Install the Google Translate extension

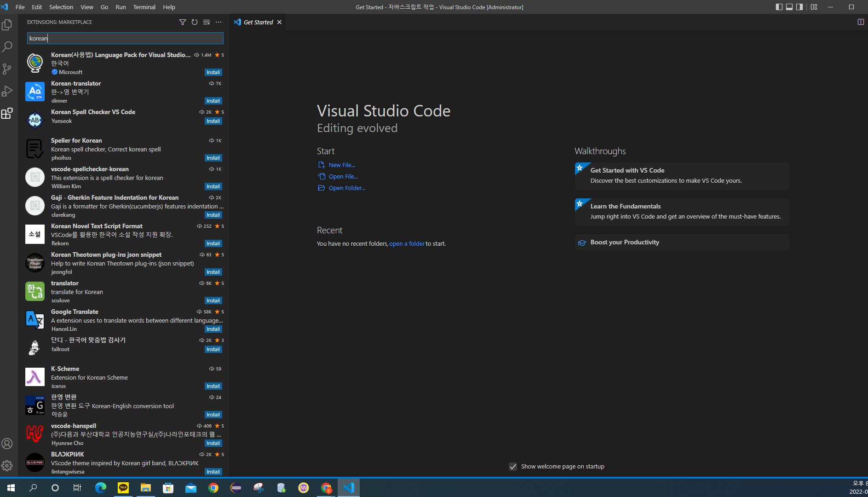tap(213, 329)
